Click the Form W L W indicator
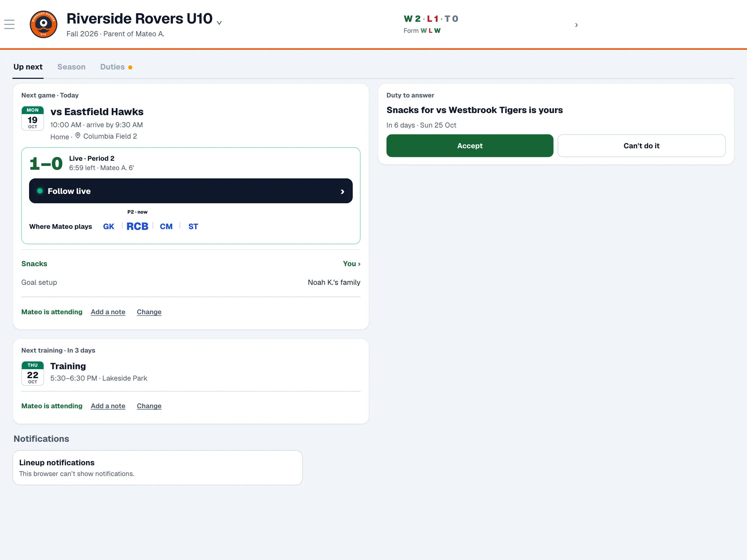747x560 pixels. [x=422, y=30]
